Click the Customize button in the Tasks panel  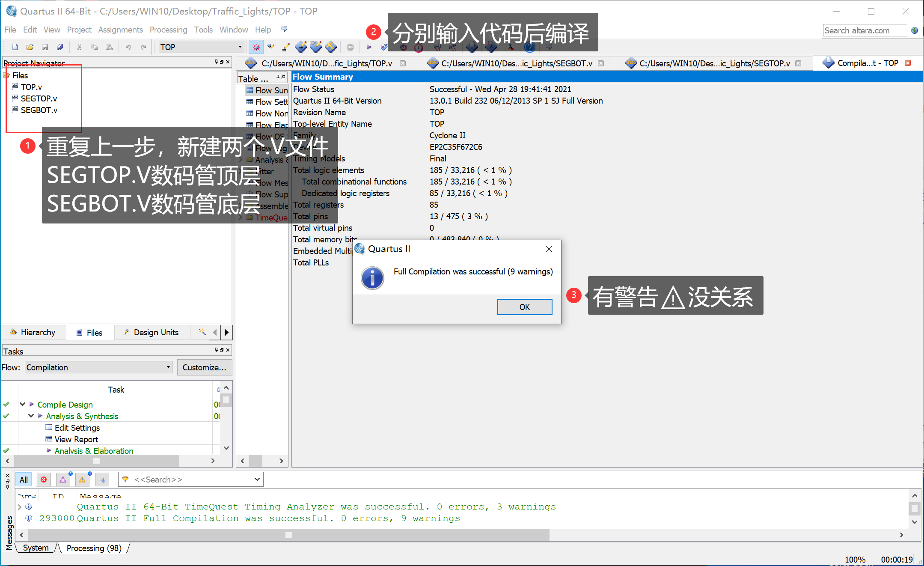[x=204, y=367]
